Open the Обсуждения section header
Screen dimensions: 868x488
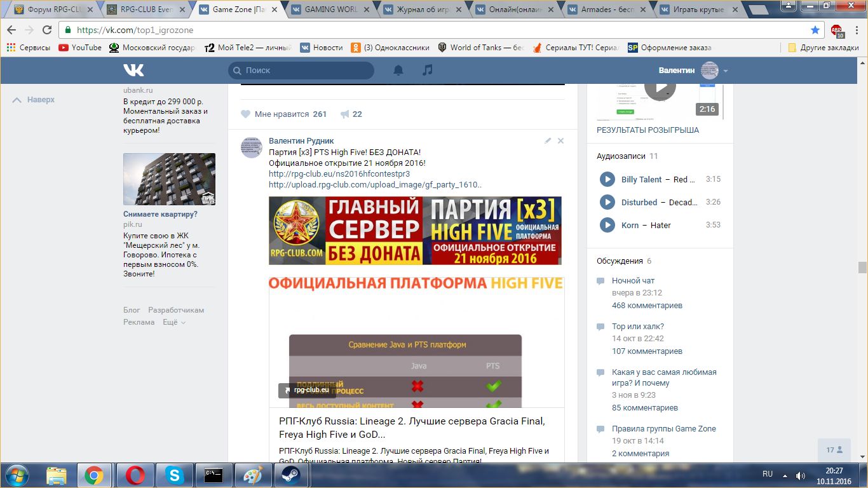pyautogui.click(x=620, y=261)
